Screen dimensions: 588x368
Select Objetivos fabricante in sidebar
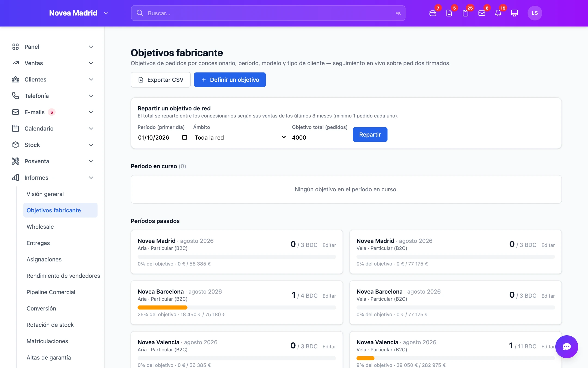(60, 210)
